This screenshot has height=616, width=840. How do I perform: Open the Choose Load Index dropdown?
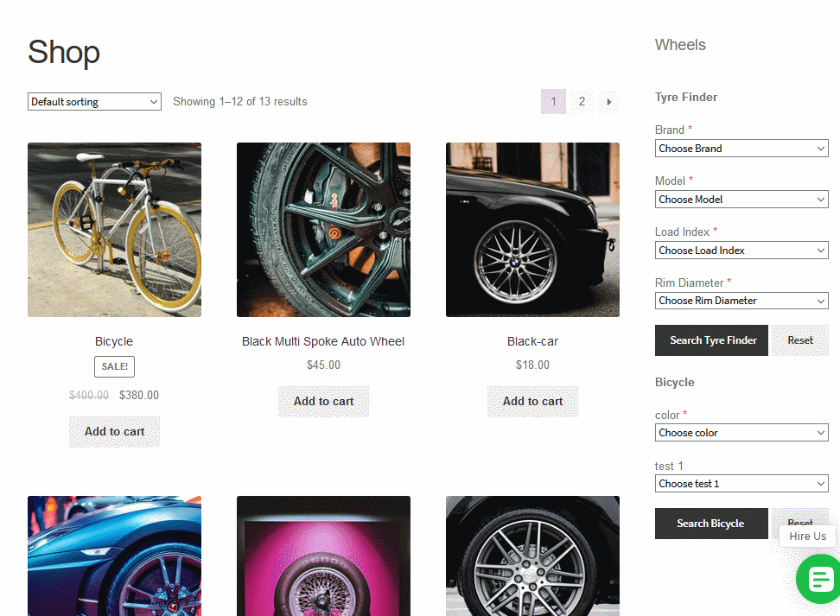point(741,251)
